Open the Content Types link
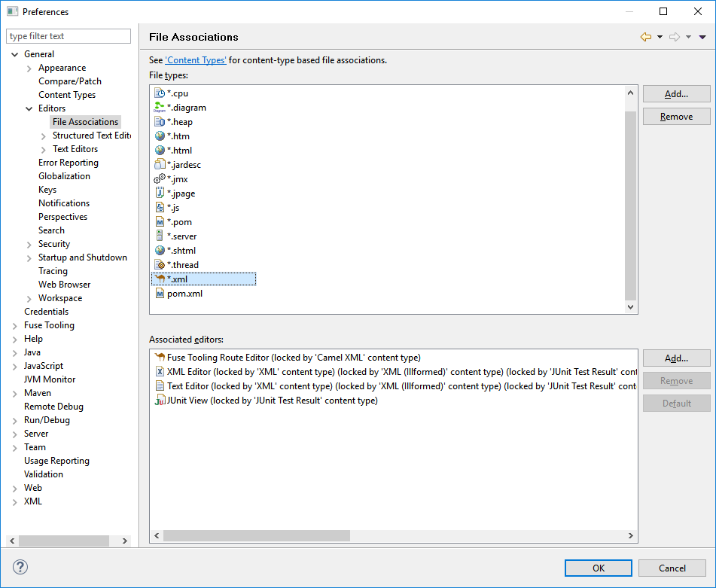 [x=196, y=60]
